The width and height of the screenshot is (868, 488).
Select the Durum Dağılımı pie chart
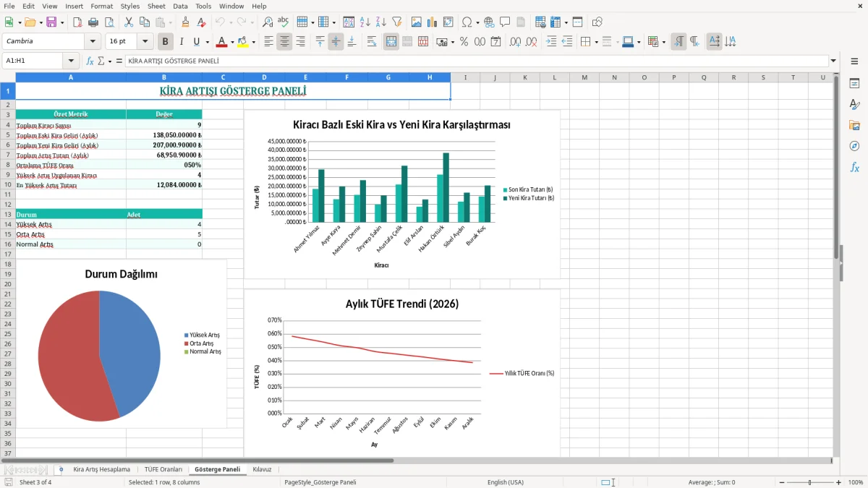(x=121, y=344)
